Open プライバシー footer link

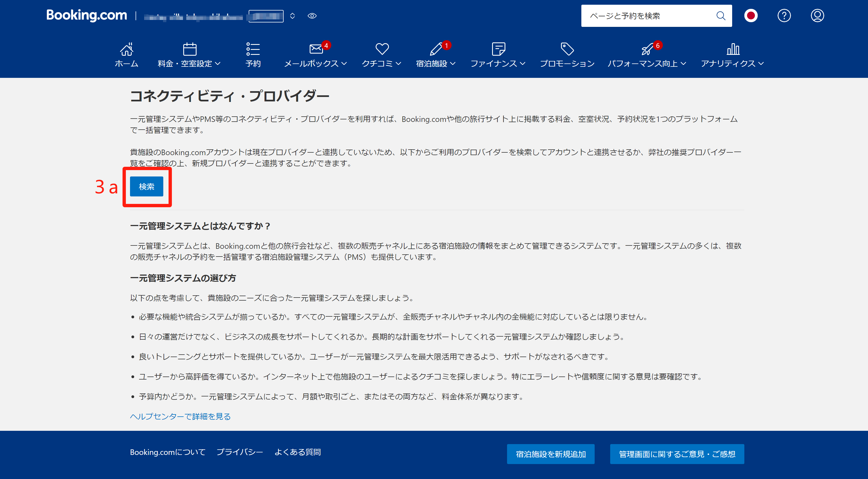pyautogui.click(x=240, y=452)
